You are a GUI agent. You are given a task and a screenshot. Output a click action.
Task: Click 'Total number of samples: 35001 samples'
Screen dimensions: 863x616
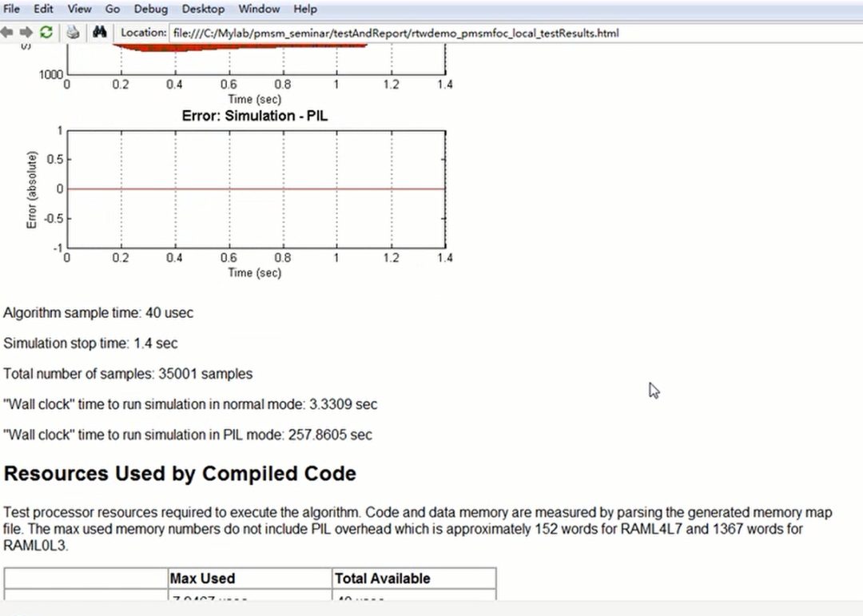pyautogui.click(x=128, y=374)
